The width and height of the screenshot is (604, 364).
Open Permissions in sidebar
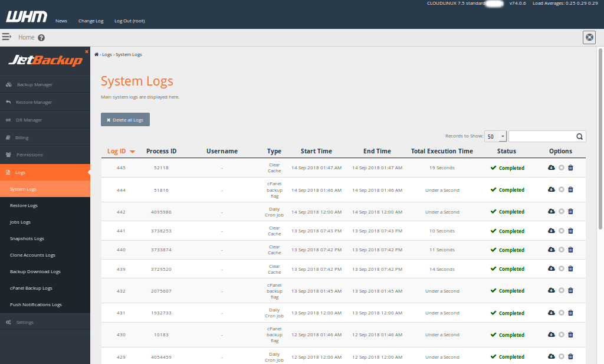pos(45,155)
